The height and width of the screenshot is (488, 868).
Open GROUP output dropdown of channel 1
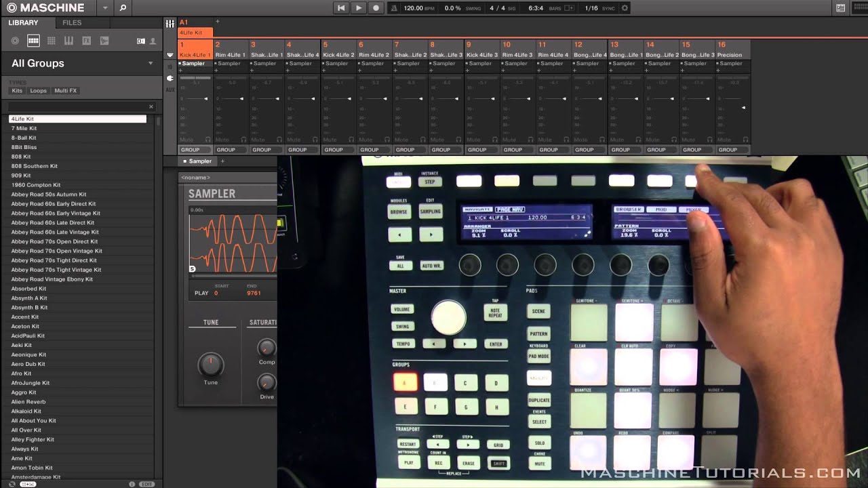click(195, 150)
